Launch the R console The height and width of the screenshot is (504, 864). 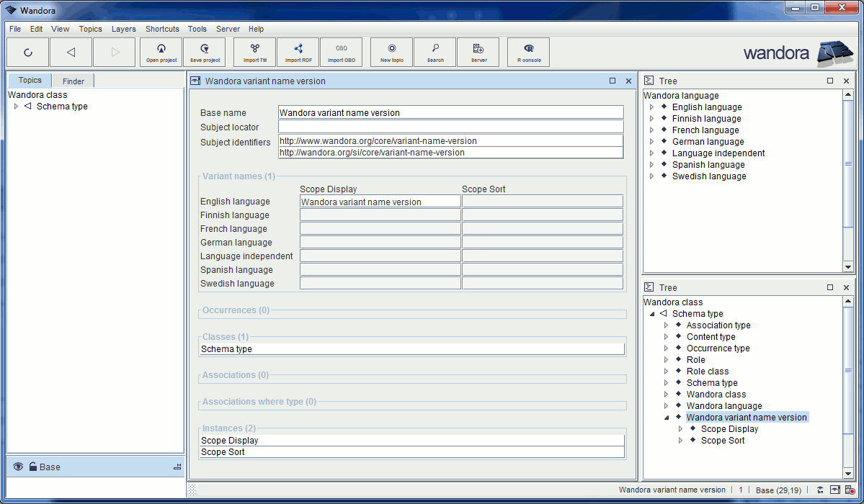pos(528,52)
